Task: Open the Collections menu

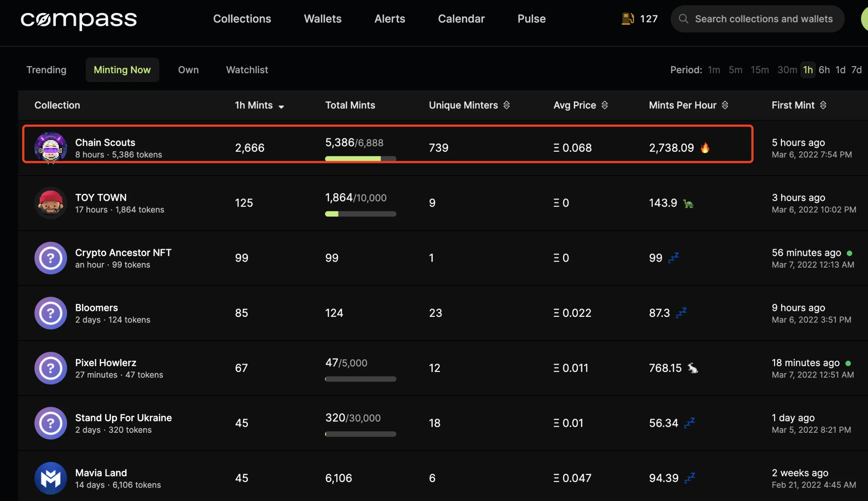Action: coord(242,19)
